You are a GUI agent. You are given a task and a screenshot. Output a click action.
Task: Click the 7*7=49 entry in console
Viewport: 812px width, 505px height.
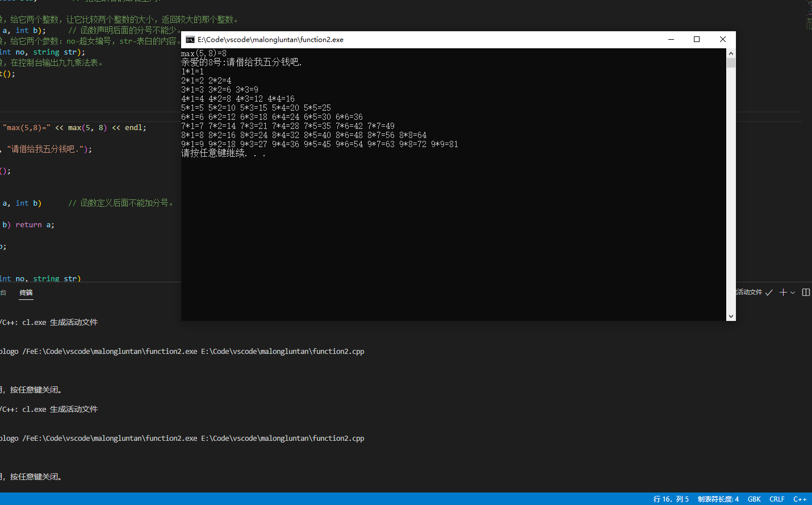pos(381,126)
